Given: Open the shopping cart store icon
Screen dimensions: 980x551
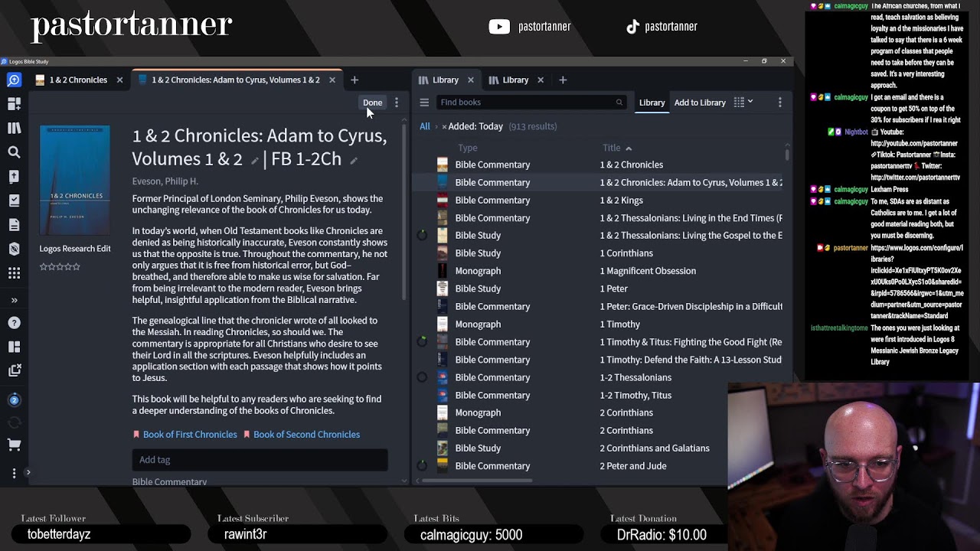Looking at the screenshot, I should pos(14,445).
